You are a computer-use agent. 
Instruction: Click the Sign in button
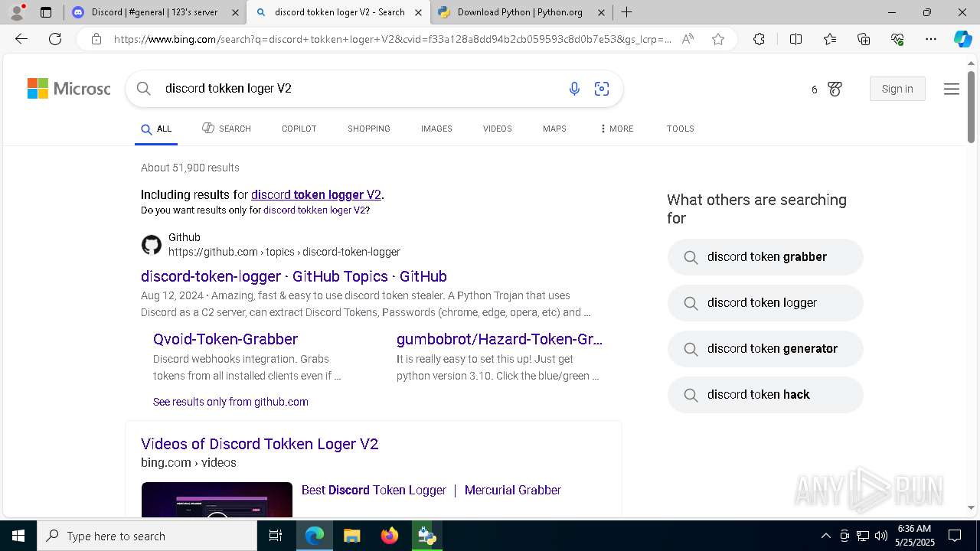coord(897,89)
